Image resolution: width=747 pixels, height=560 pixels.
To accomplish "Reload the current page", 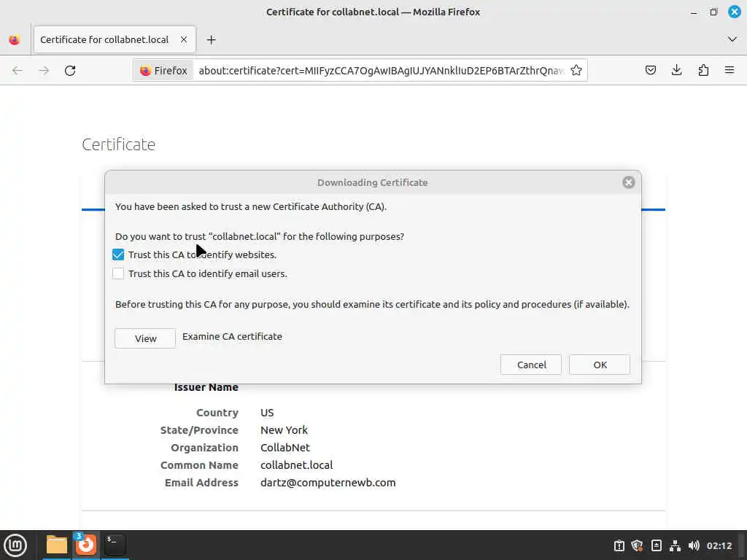I will 70,71.
